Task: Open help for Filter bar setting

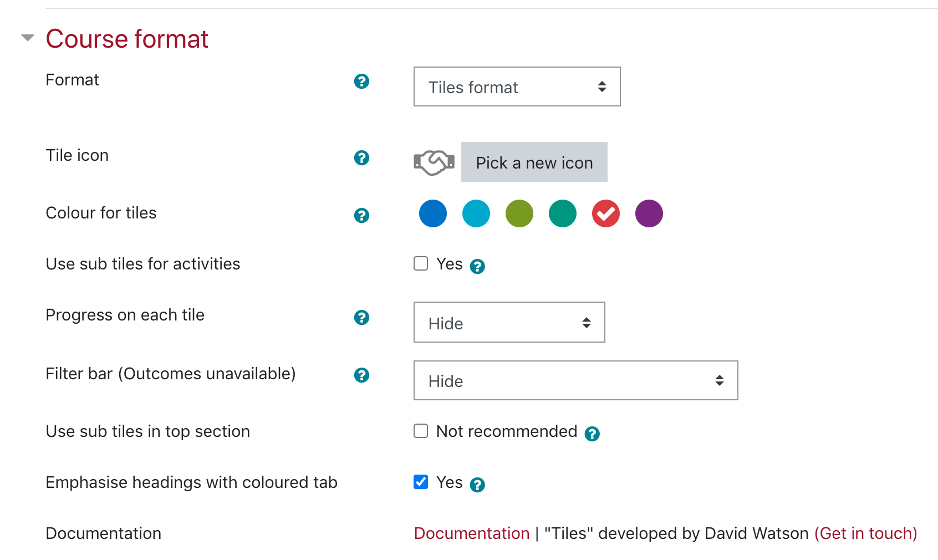Action: point(361,375)
